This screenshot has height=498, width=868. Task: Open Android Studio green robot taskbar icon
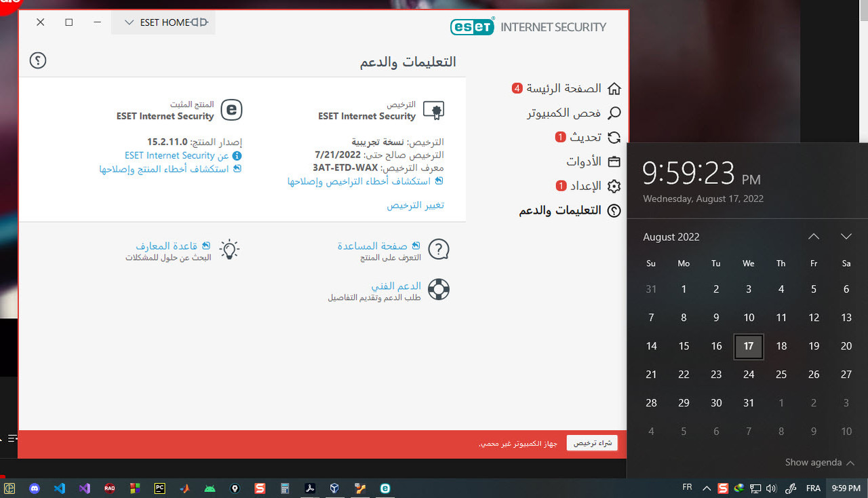click(x=210, y=488)
